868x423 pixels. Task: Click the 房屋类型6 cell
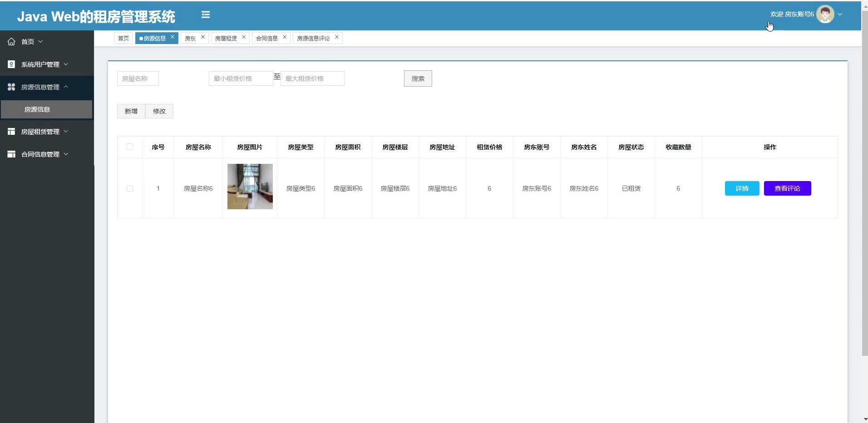[x=301, y=188]
